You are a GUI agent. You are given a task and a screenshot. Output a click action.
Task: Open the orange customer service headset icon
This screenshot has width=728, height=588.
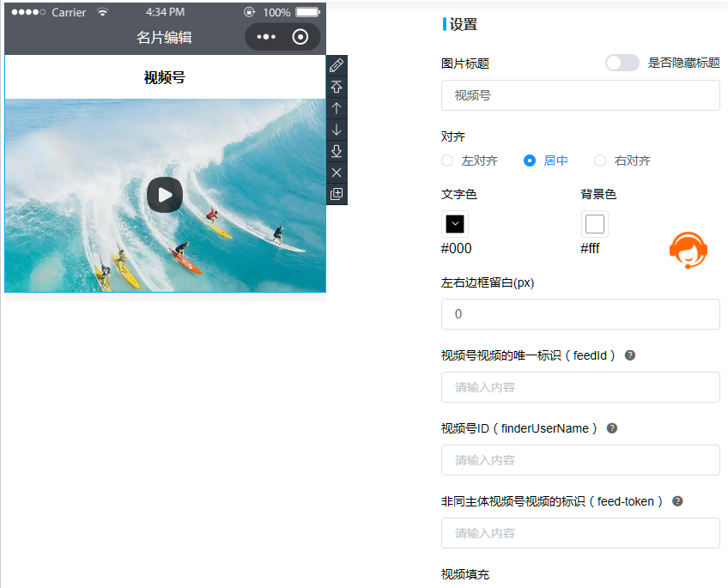tap(688, 250)
